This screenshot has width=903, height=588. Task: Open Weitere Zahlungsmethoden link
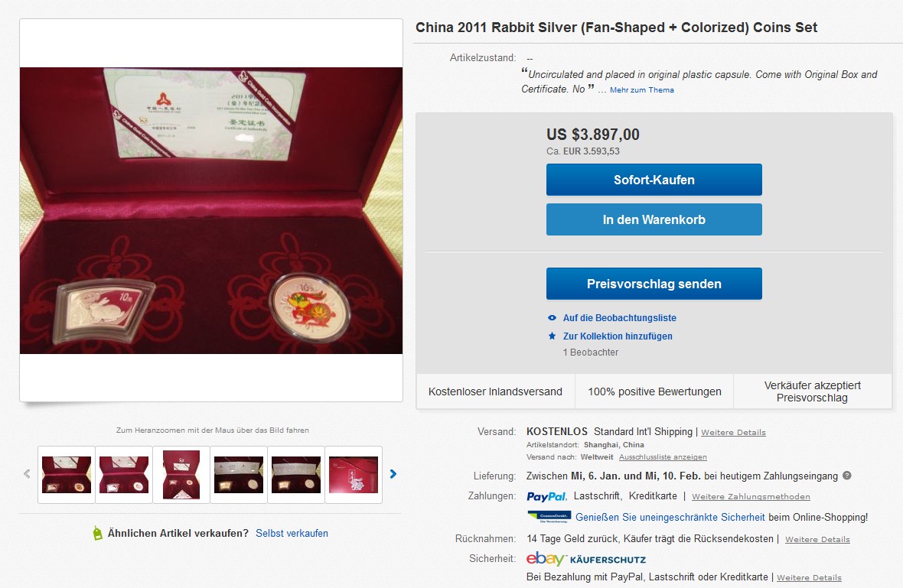click(x=751, y=496)
